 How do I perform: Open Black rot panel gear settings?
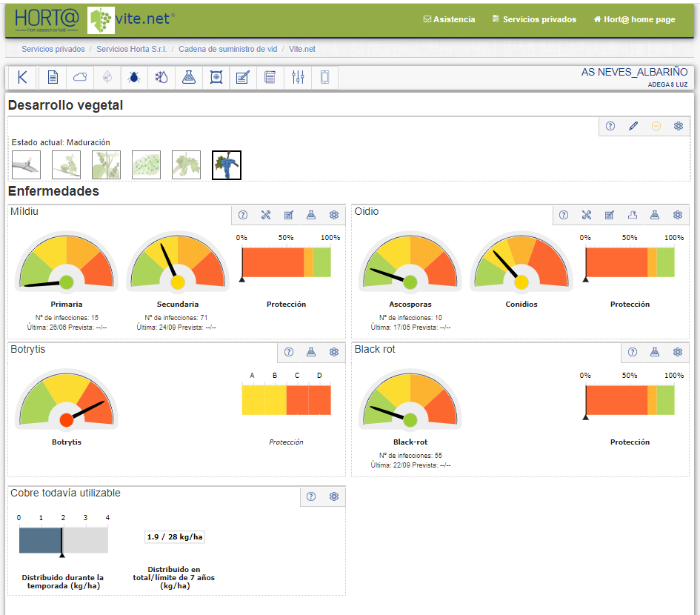coord(678,353)
